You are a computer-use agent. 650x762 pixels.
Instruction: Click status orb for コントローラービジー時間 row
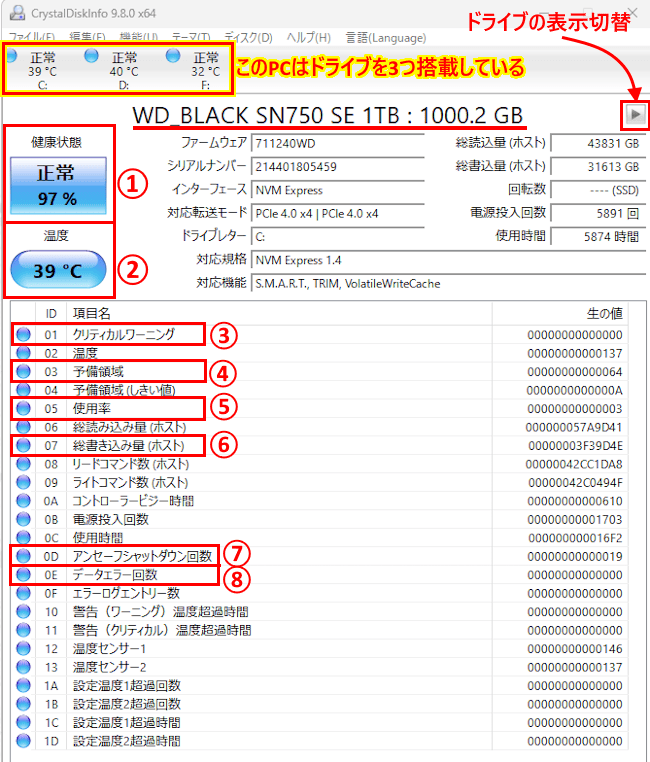point(23,501)
